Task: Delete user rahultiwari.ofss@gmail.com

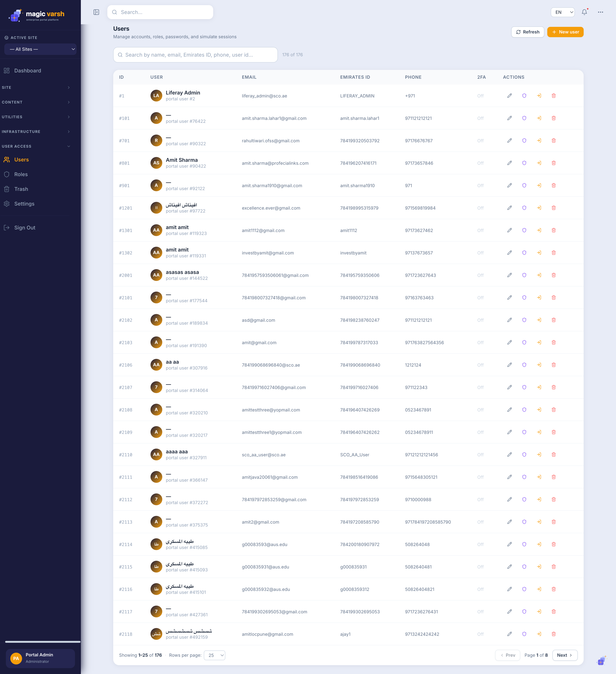Action: 554,140
